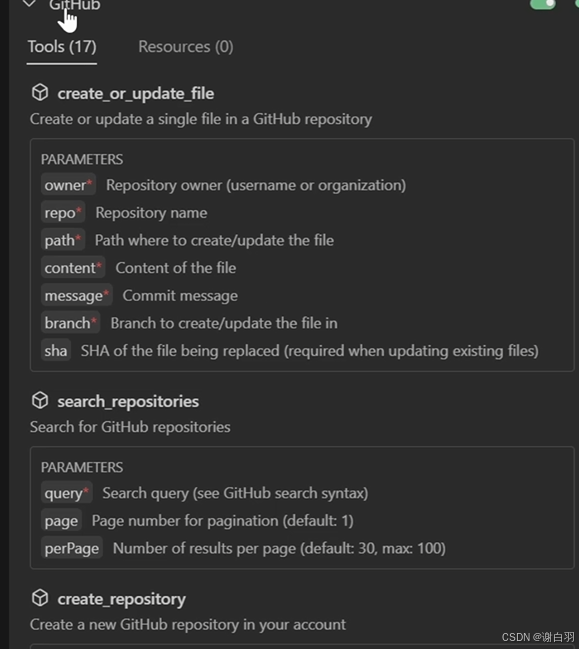Select the content parameter tag
579x649 pixels.
point(73,268)
